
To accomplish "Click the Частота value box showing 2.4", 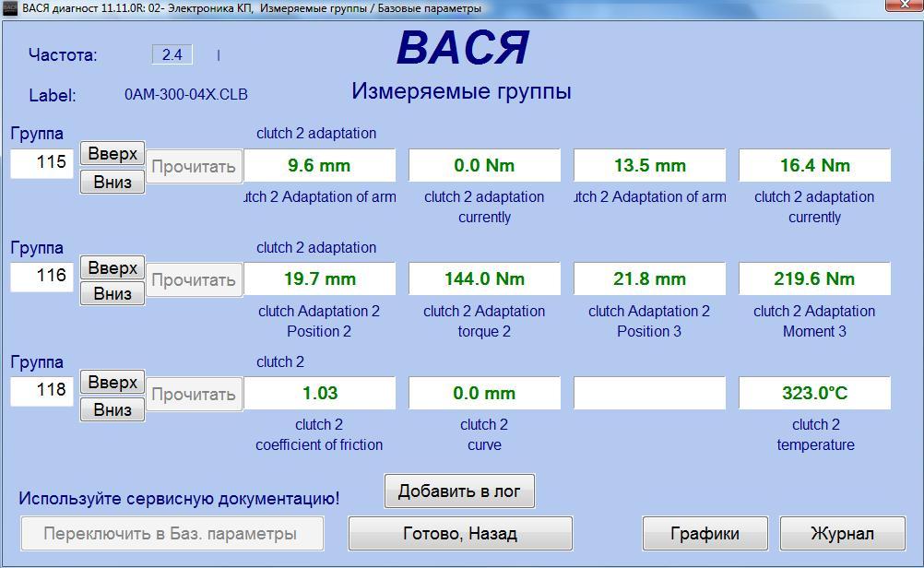I will [172, 55].
